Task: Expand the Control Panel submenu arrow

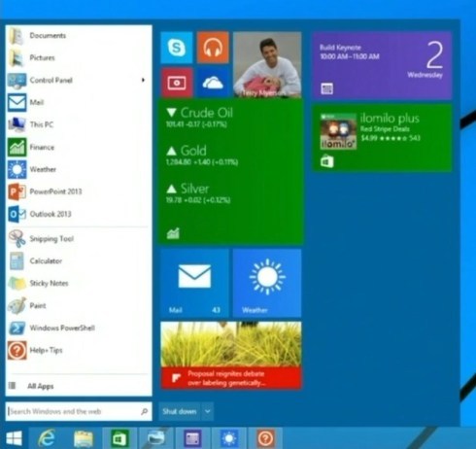Action: pos(143,80)
